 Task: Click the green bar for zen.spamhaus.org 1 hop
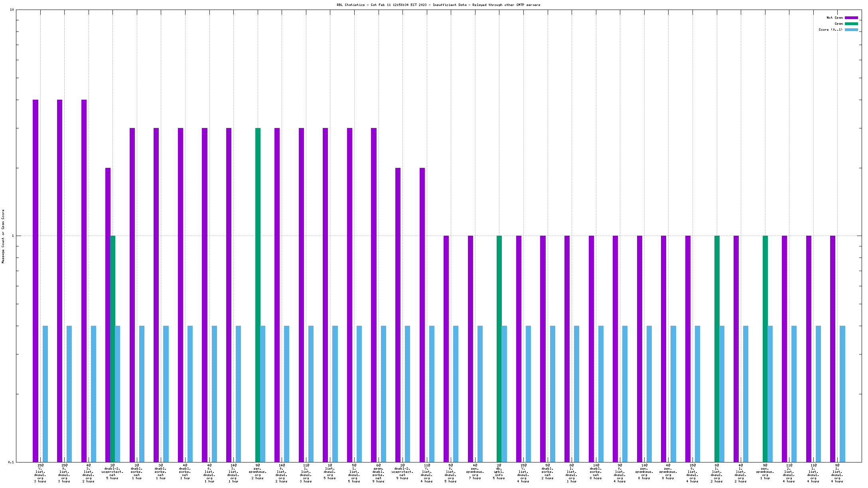click(x=765, y=349)
